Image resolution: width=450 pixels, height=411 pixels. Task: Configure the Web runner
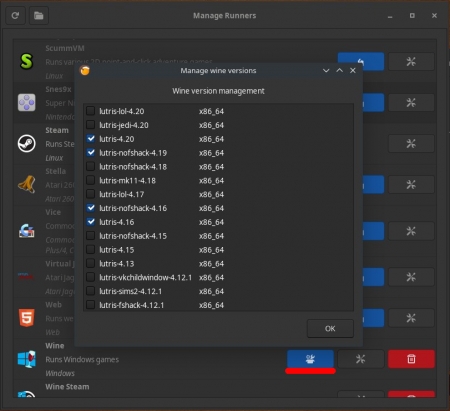[411, 318]
